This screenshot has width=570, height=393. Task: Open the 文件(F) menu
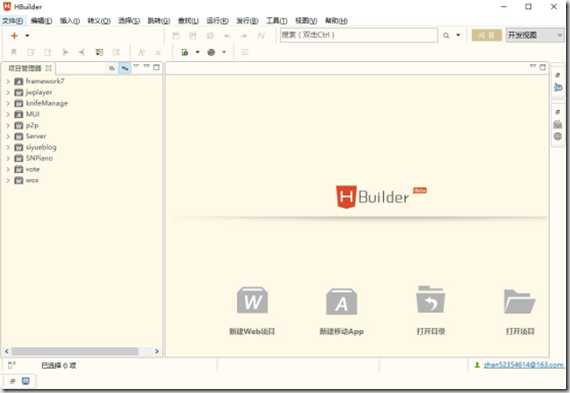click(x=13, y=21)
